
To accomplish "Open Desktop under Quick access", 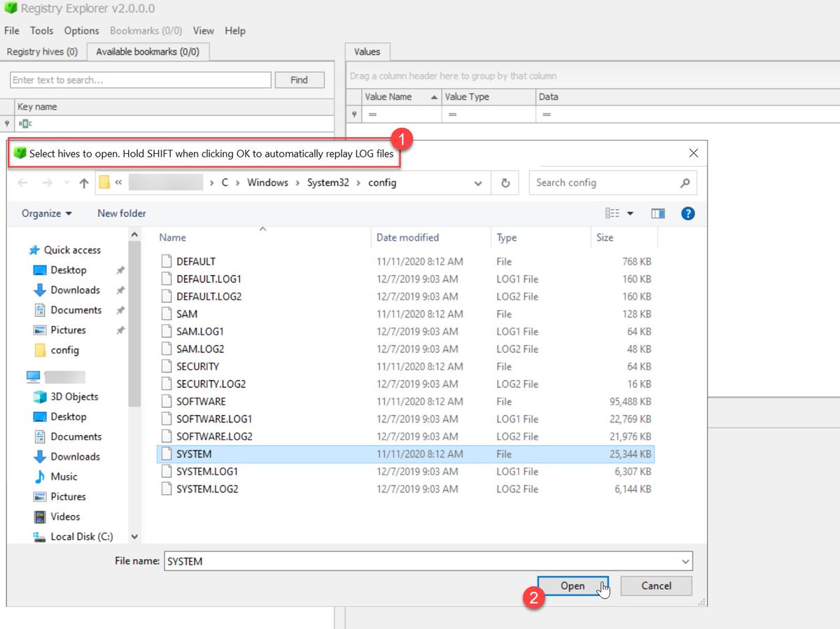I will [69, 270].
